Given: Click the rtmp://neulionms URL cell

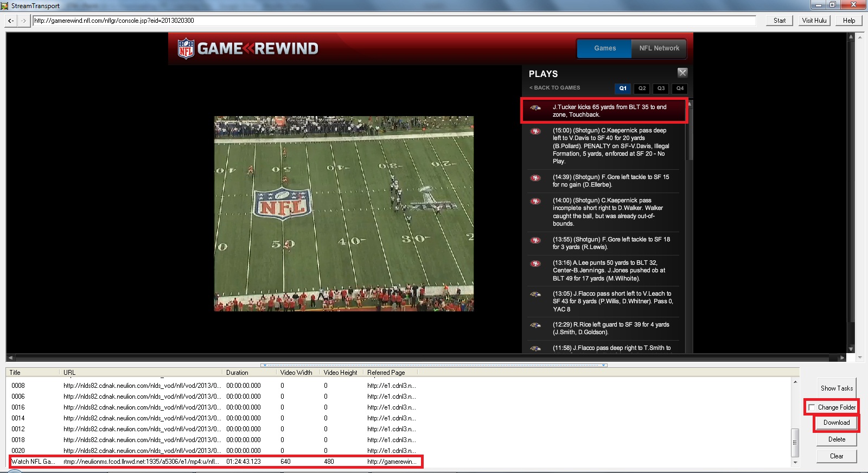Looking at the screenshot, I should [x=141, y=462].
